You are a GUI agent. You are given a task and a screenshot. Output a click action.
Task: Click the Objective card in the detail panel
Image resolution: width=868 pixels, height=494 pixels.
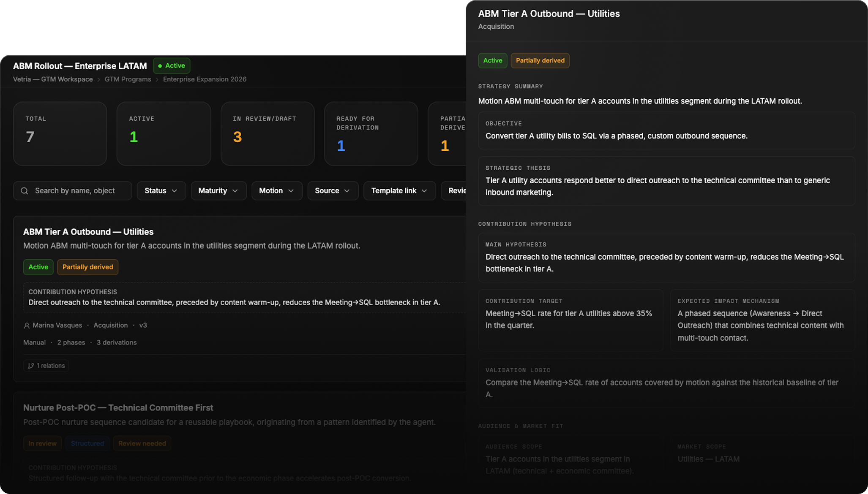(666, 130)
